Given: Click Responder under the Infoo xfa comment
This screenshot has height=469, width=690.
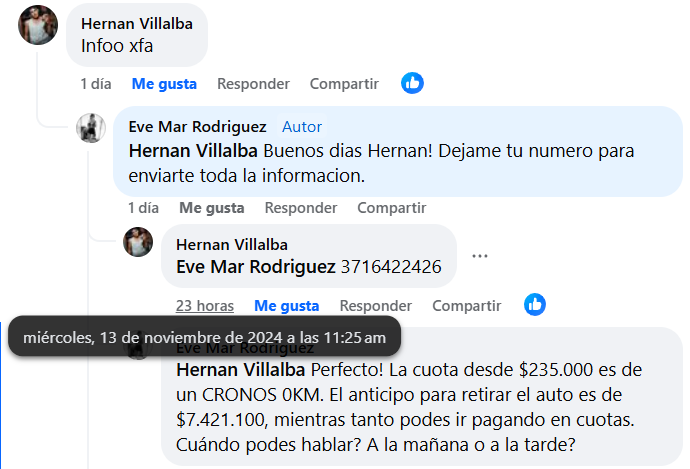Looking at the screenshot, I should (253, 84).
